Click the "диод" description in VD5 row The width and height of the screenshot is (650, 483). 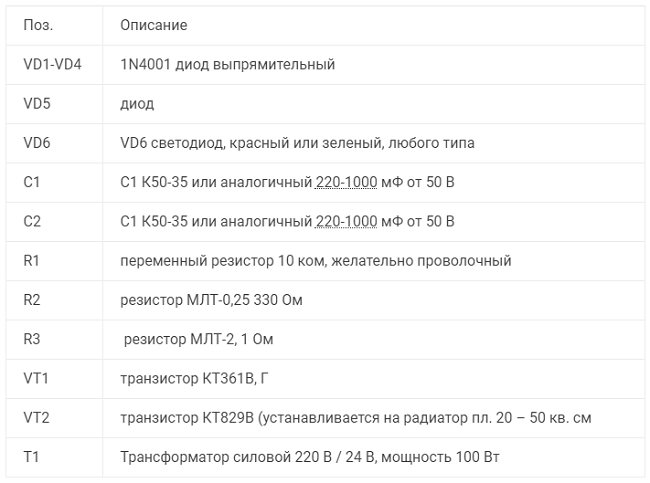click(136, 103)
